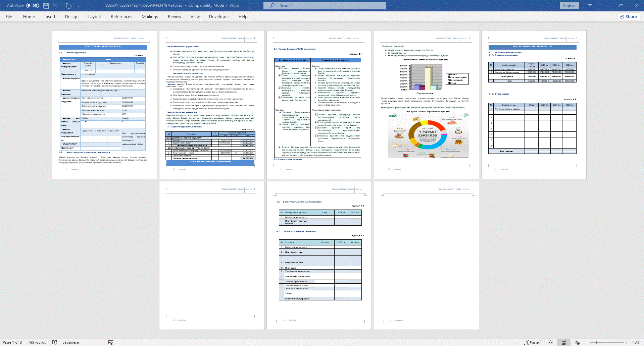Open the 40% zoom level dialog
This screenshot has height=346, width=644.
(x=636, y=342)
